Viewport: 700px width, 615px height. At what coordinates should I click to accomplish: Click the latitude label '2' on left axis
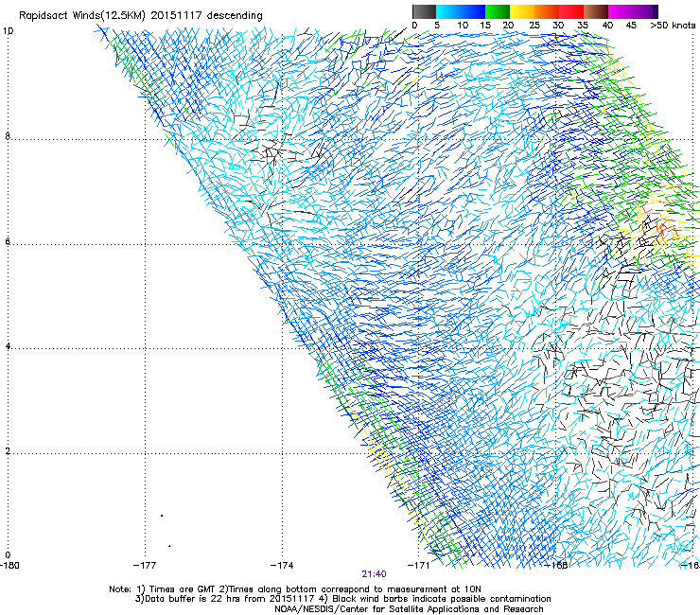tap(8, 451)
